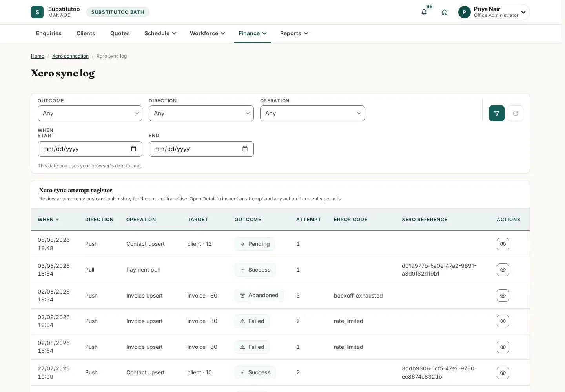Follow the Home breadcrumb link

point(38,56)
